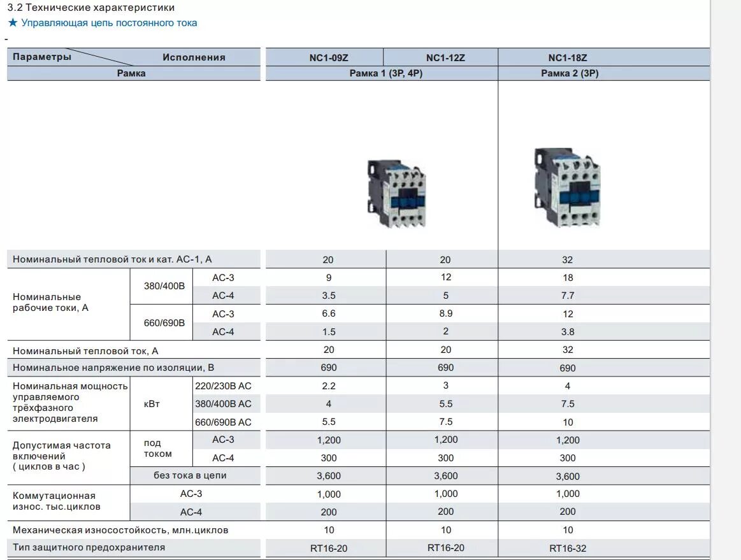Click the 'Параметры' header label
Image resolution: width=741 pixels, height=560 pixels.
point(42,57)
